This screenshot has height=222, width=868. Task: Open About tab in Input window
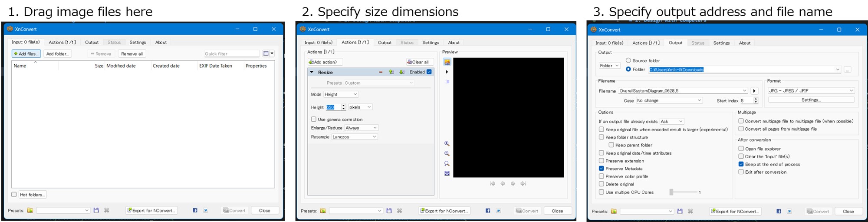(x=161, y=42)
